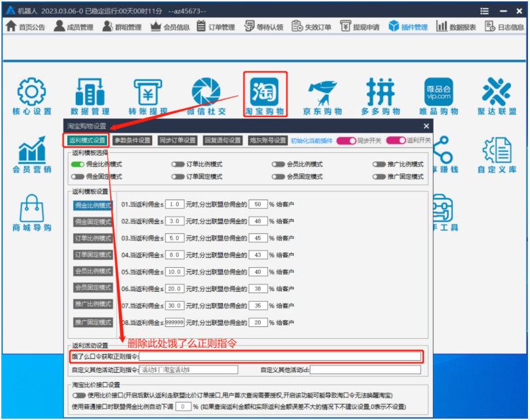Open 多多购物 拼 icon
The width and height of the screenshot is (530, 420).
tap(380, 92)
